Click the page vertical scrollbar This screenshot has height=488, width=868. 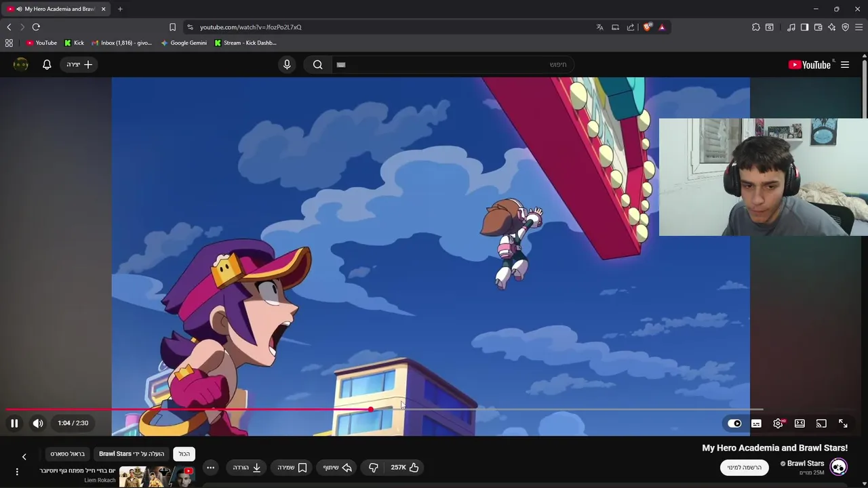[x=865, y=89]
